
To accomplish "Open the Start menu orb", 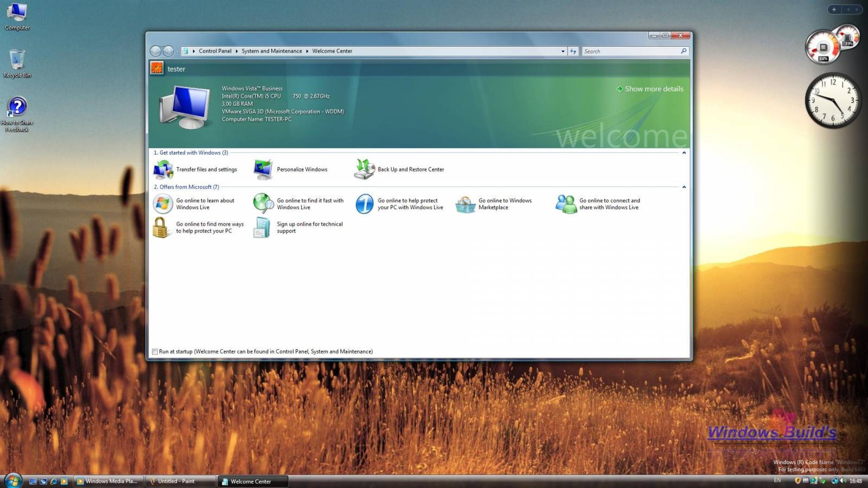I will [13, 480].
